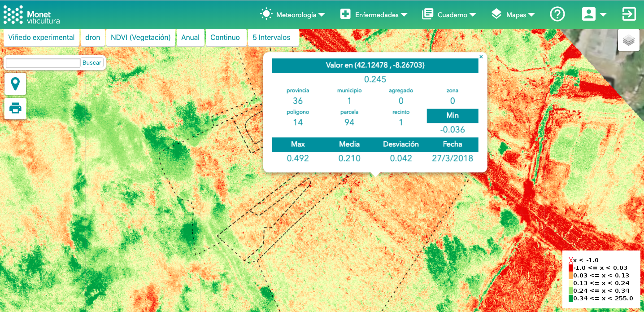Click the Enfermedades plus cross icon

(x=345, y=14)
